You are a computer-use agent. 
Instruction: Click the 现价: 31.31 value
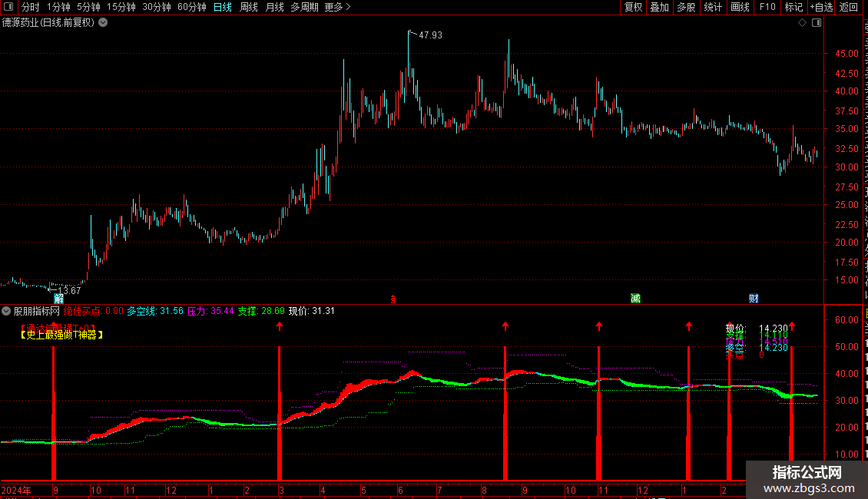pos(312,311)
